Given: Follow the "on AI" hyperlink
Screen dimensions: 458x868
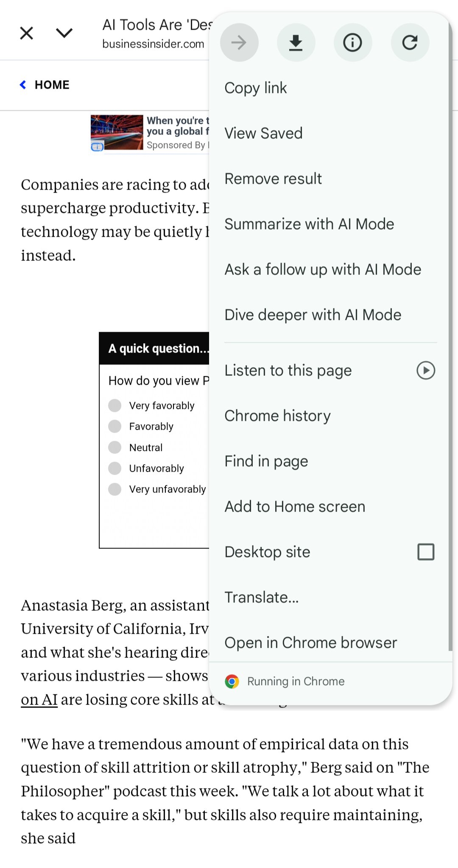Looking at the screenshot, I should (38, 699).
